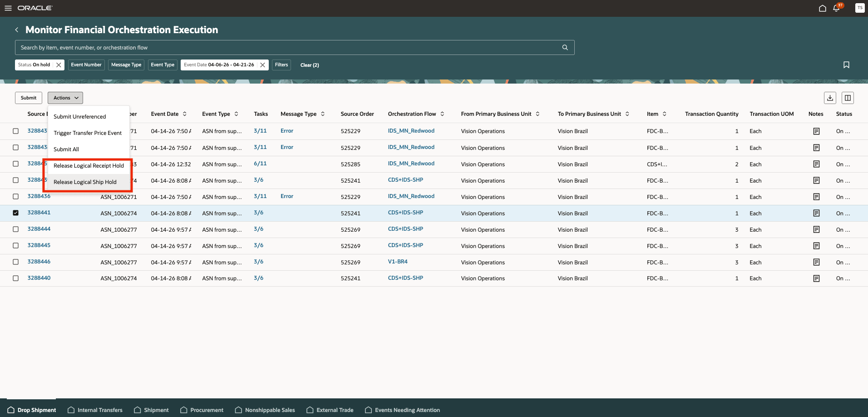This screenshot has width=868, height=417.
Task: Uncheck the checkbox for event 3288441
Action: (x=16, y=213)
